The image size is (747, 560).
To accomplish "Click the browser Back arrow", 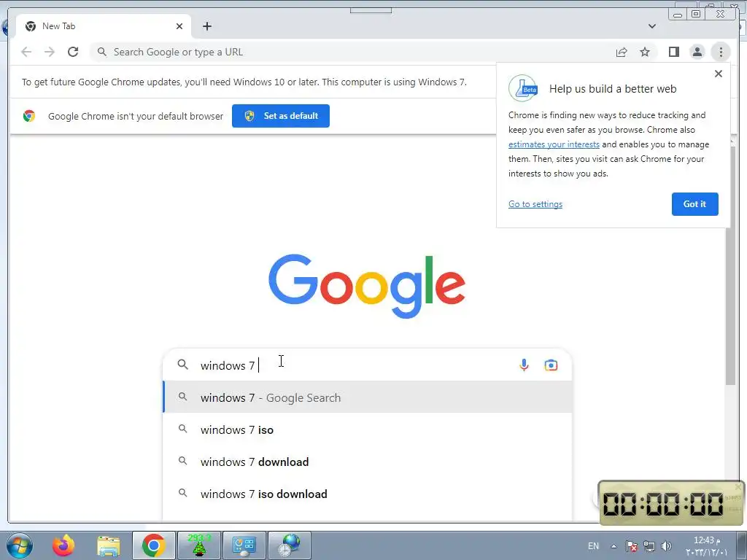I will click(x=26, y=52).
